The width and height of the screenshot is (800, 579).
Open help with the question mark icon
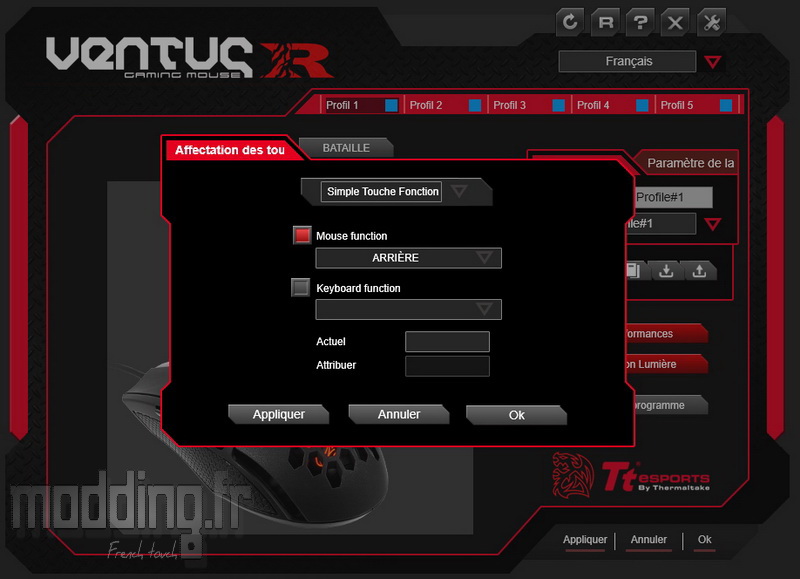click(x=640, y=22)
